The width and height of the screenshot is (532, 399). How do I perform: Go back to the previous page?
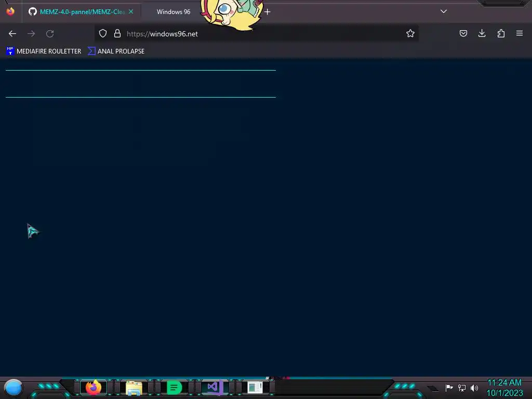click(x=12, y=34)
